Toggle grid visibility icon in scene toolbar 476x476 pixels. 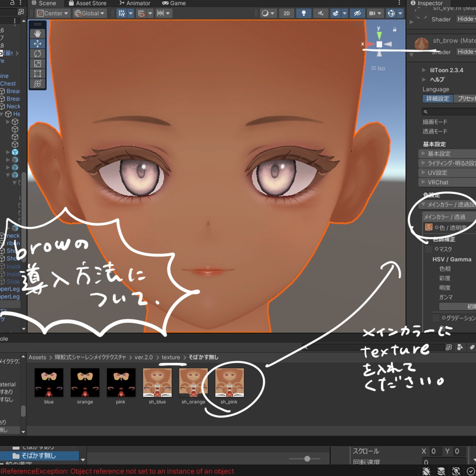pos(122,13)
